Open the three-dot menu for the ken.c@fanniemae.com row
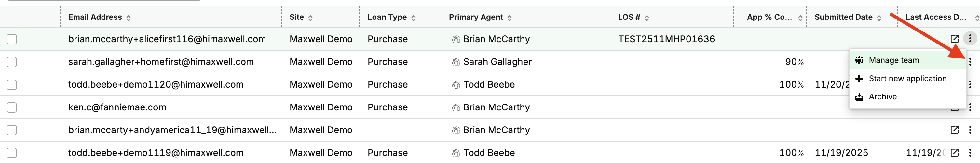980x163 pixels. (x=970, y=107)
